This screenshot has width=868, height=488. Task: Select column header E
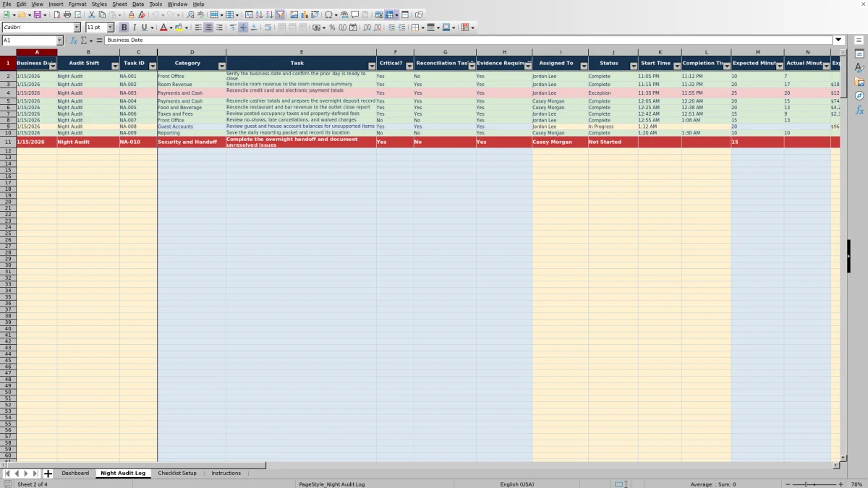pos(301,52)
